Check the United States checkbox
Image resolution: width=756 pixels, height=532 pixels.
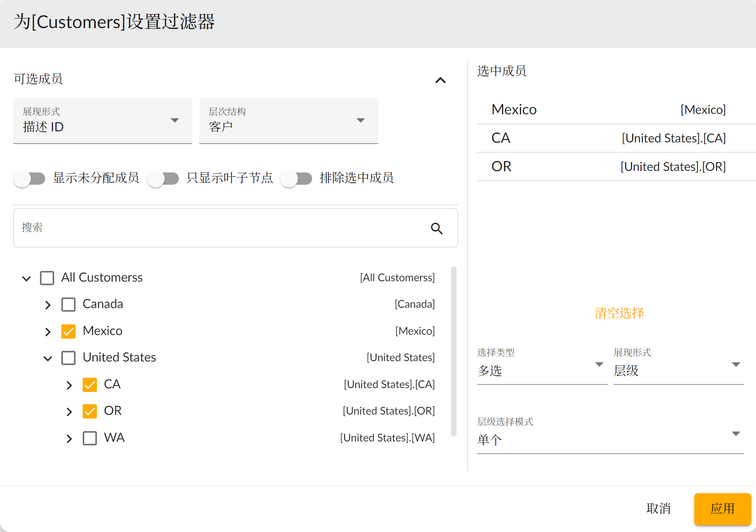[68, 358]
